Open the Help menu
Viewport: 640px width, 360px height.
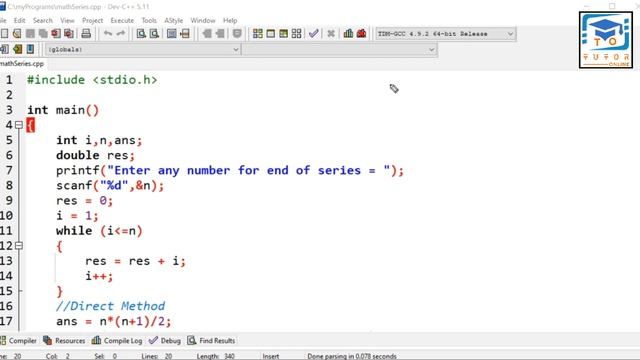point(230,20)
